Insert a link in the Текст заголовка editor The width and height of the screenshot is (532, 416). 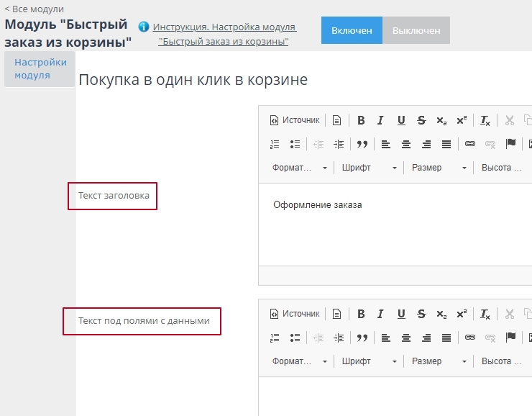click(470, 144)
